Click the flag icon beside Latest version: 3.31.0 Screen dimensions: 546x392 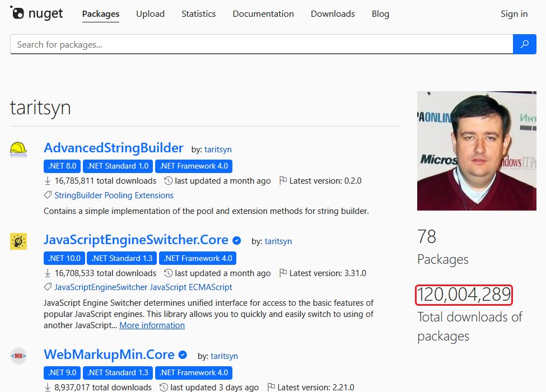[283, 273]
